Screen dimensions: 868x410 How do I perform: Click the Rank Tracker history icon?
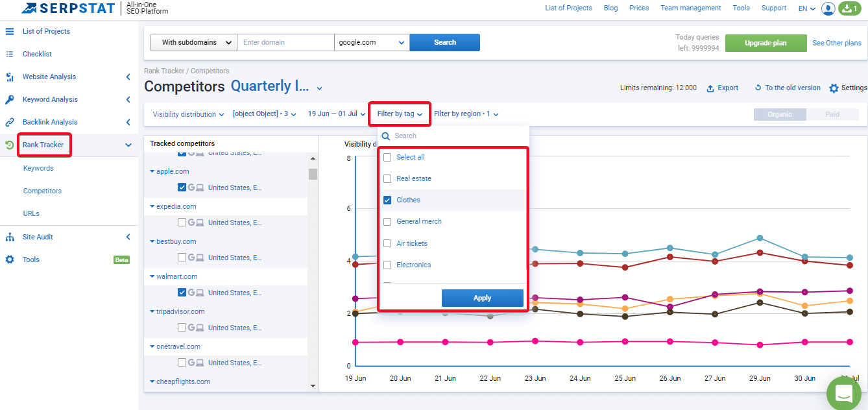[10, 145]
